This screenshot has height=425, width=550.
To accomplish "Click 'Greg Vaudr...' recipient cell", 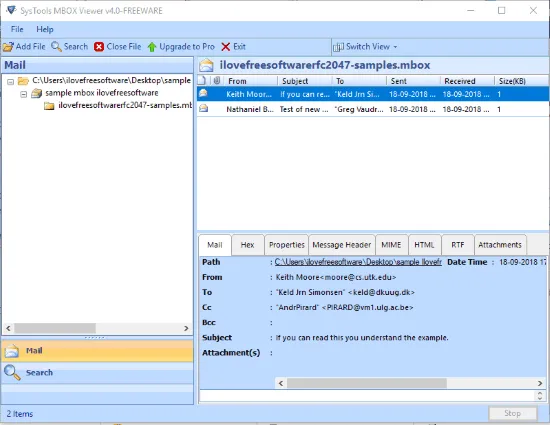I will tap(359, 109).
